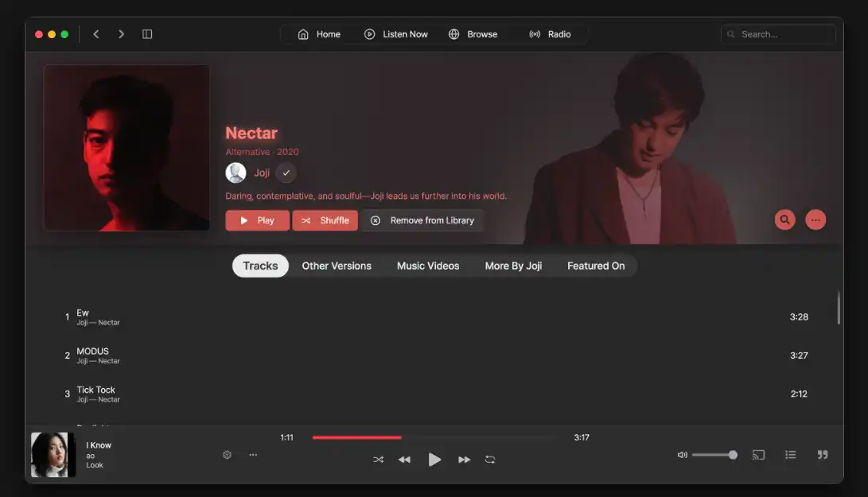Click the Alternative · 2020 genre text
The width and height of the screenshot is (868, 497).
point(262,152)
